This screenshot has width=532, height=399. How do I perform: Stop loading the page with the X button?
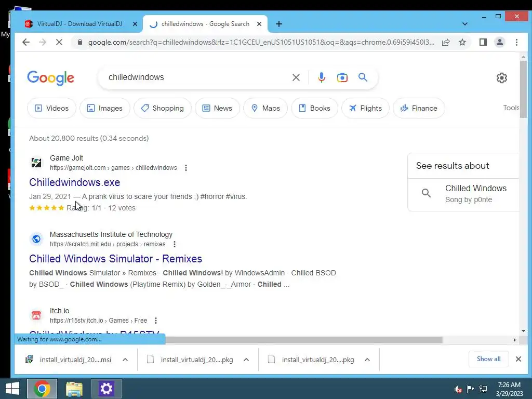[x=59, y=42]
